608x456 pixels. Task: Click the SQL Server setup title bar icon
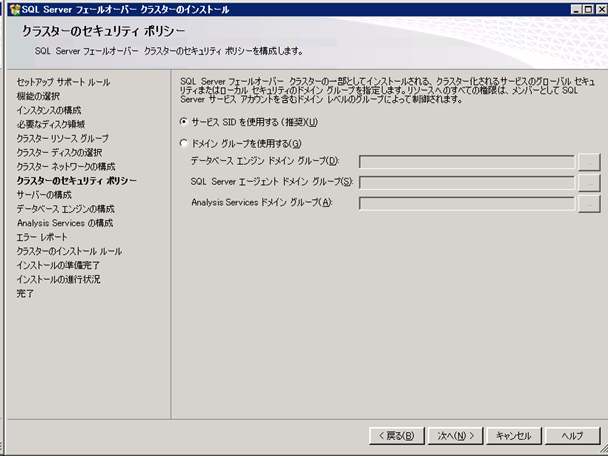pyautogui.click(x=15, y=9)
